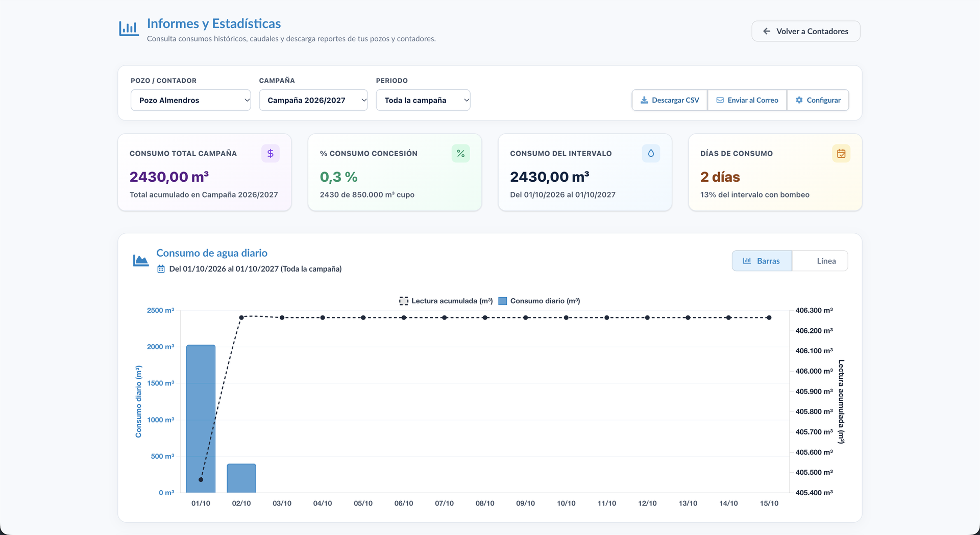Toggle Consumo diario legend entry
The width and height of the screenshot is (980, 535).
coord(540,301)
